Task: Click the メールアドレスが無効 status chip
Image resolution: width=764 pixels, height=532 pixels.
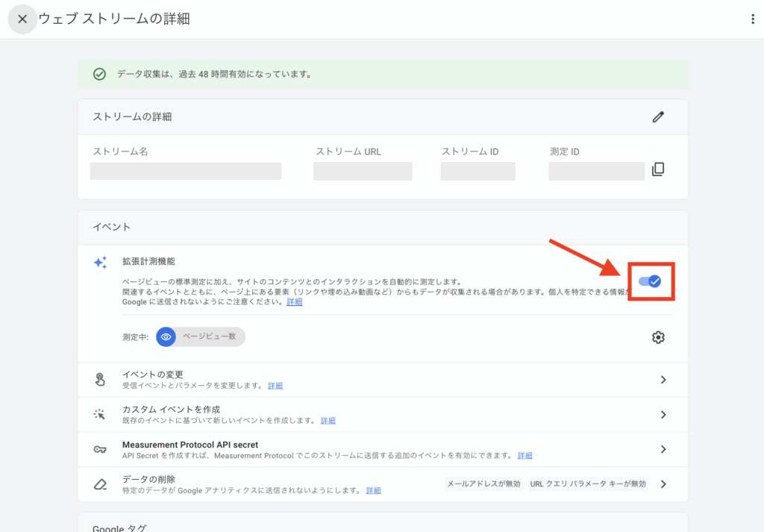Action: pos(483,484)
